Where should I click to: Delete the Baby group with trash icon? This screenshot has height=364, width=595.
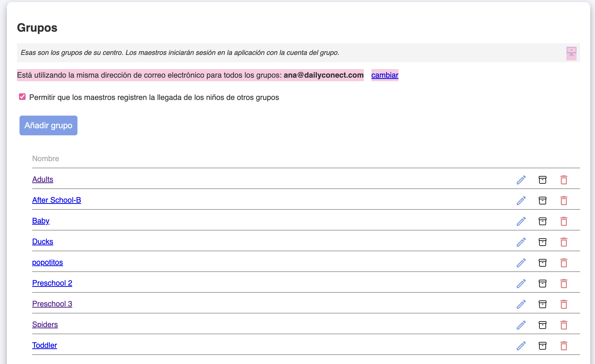564,221
